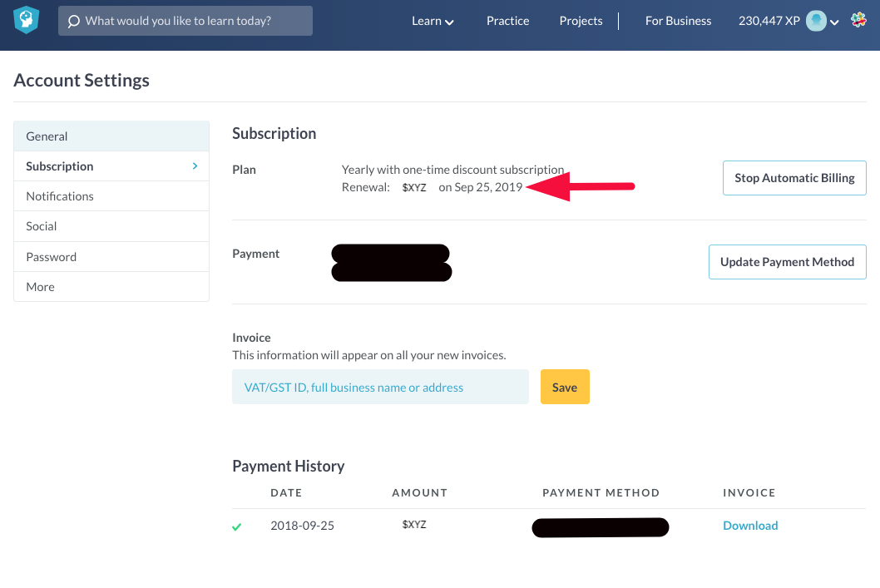Click the search magnifier icon
This screenshot has width=880, height=588.
pos(74,21)
